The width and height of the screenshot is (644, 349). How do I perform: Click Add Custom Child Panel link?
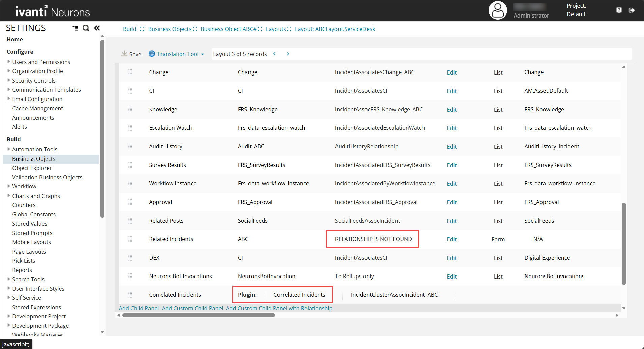pos(192,308)
